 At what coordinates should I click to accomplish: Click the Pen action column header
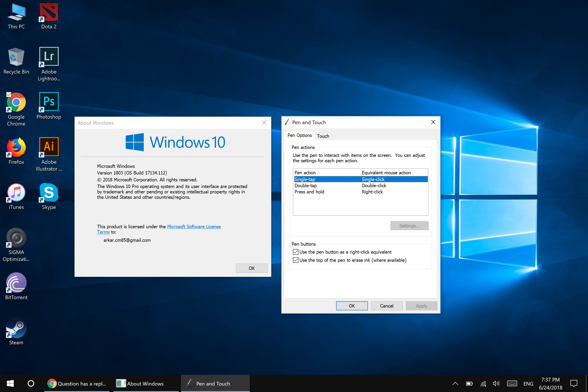pos(327,173)
